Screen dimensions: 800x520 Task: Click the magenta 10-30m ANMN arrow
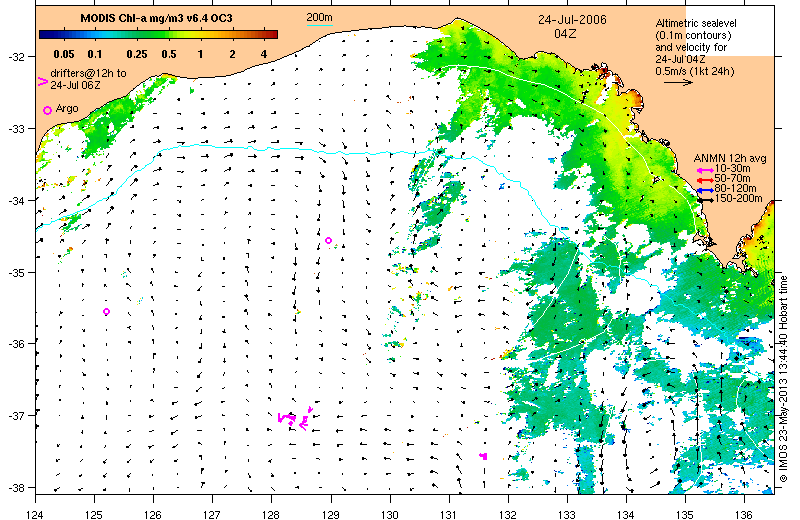(705, 170)
